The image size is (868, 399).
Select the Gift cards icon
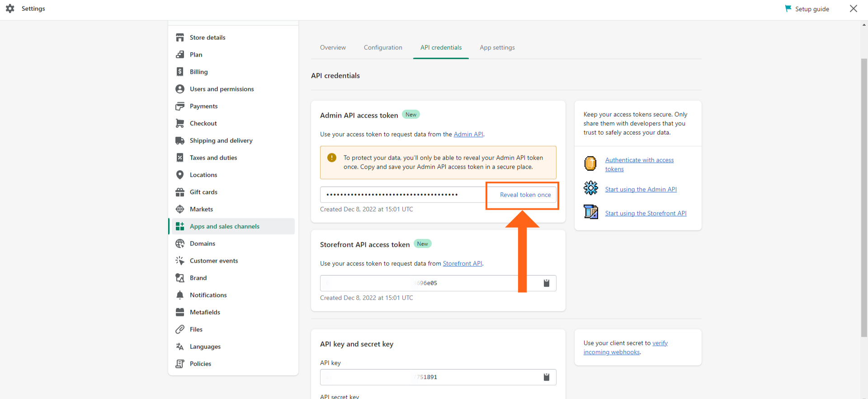pos(180,192)
